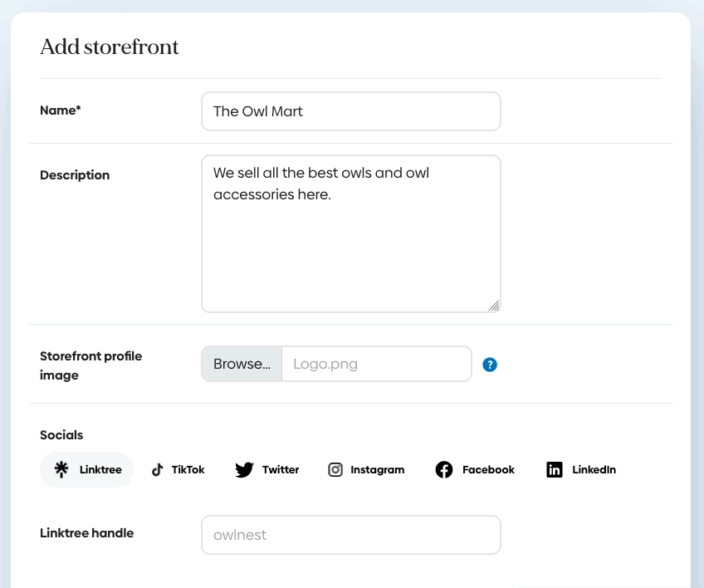Grab the Description textarea resize handle
This screenshot has height=588, width=704.
[x=494, y=306]
